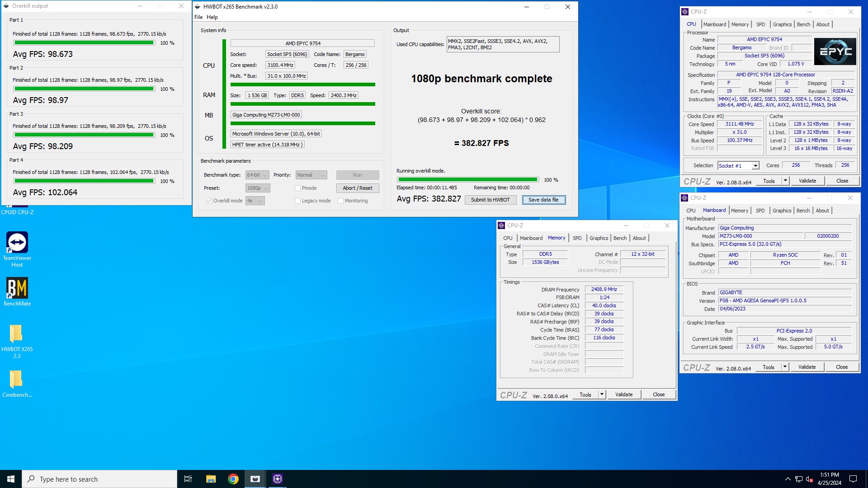Viewport: 868px width, 488px height.
Task: Click the overkill mode running progress bar
Action: click(x=468, y=180)
